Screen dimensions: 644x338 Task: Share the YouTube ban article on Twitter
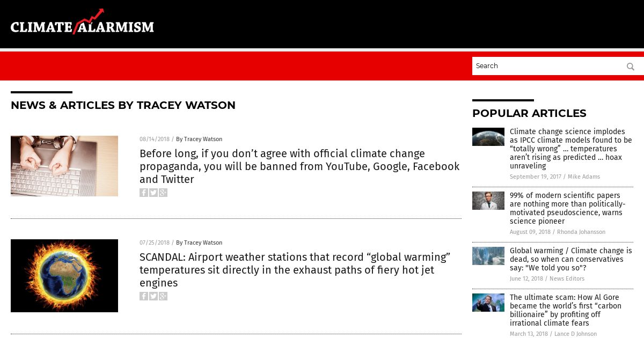153,193
